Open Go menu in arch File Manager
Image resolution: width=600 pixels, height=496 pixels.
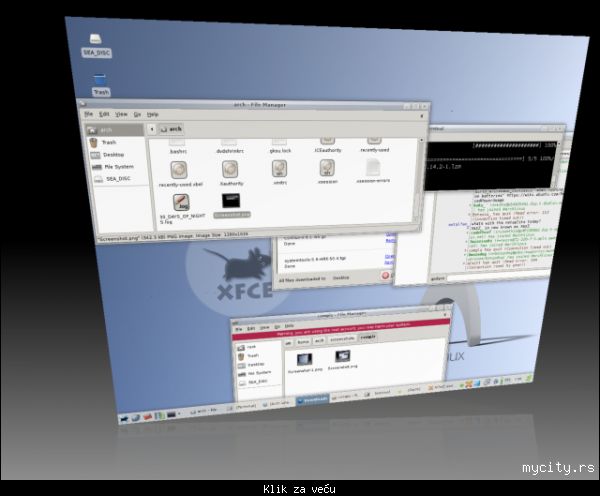137,114
